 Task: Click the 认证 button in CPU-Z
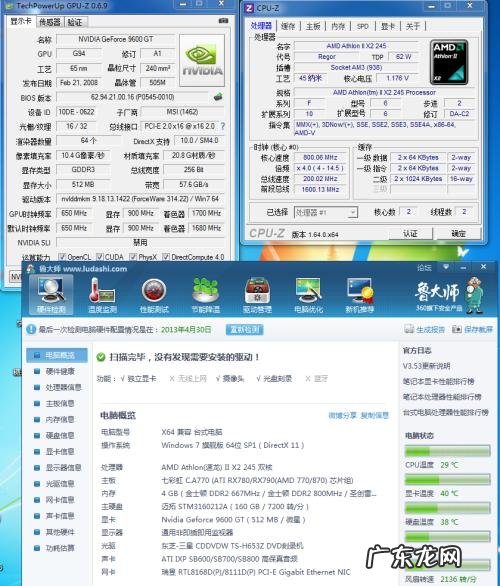pyautogui.click(x=410, y=234)
